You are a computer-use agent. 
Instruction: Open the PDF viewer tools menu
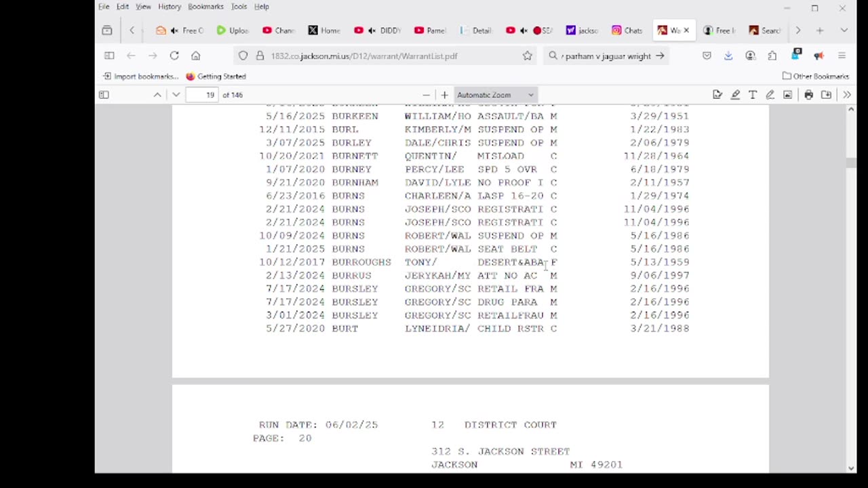click(x=847, y=95)
